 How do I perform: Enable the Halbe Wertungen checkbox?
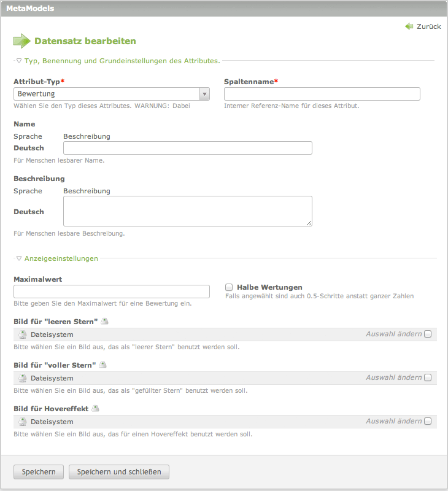pyautogui.click(x=229, y=287)
